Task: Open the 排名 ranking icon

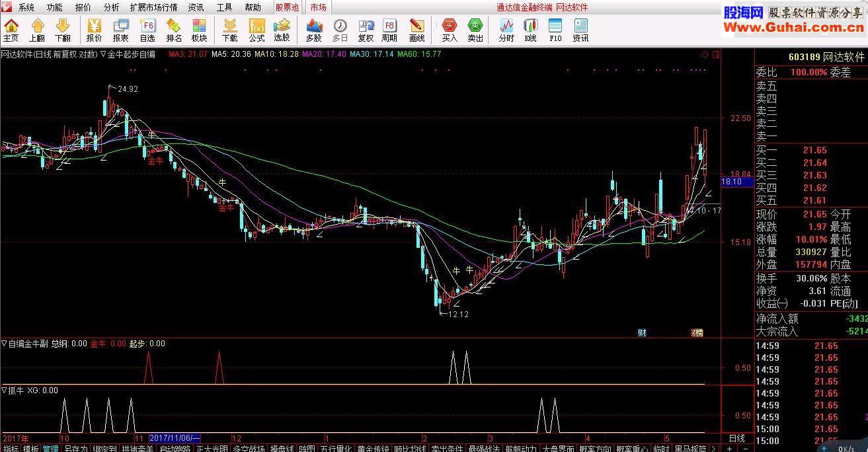Action: tap(174, 30)
